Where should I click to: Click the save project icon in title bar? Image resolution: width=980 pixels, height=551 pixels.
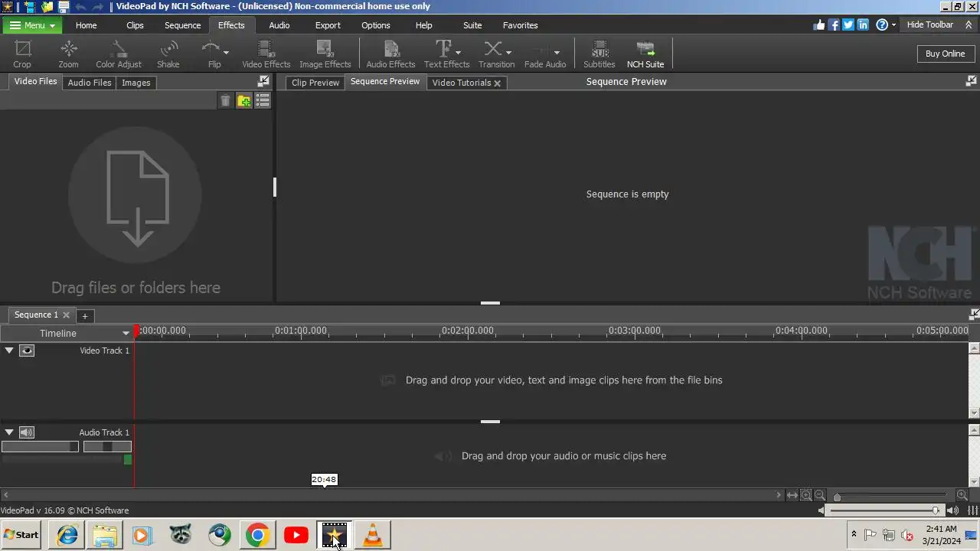click(64, 7)
